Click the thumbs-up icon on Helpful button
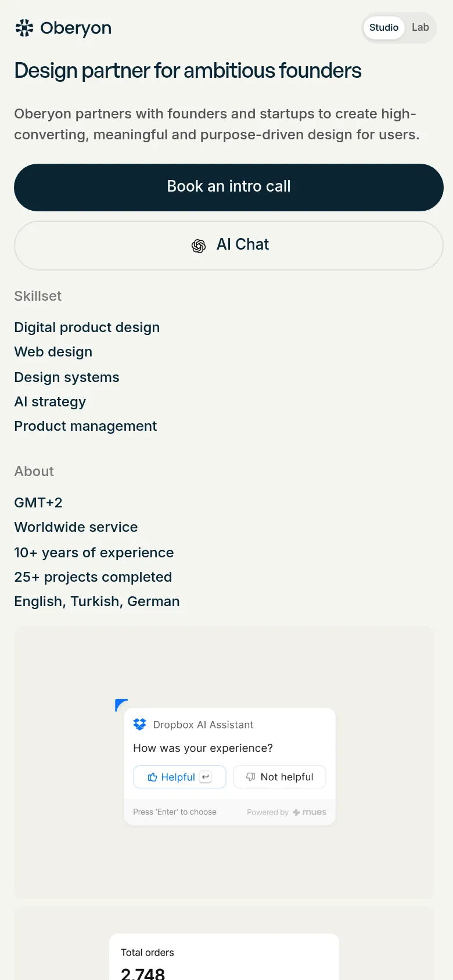453x980 pixels. tap(153, 777)
